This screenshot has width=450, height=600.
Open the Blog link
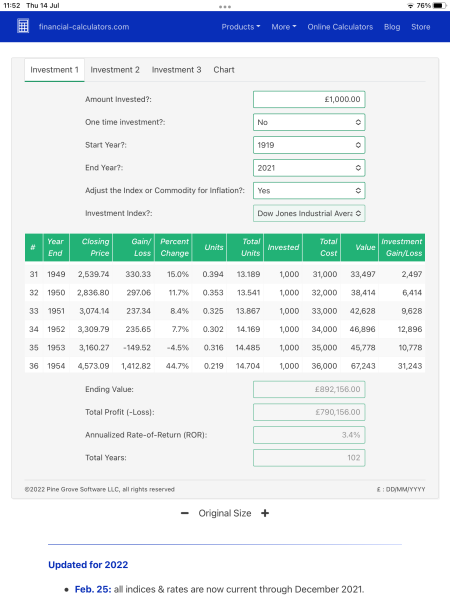392,27
